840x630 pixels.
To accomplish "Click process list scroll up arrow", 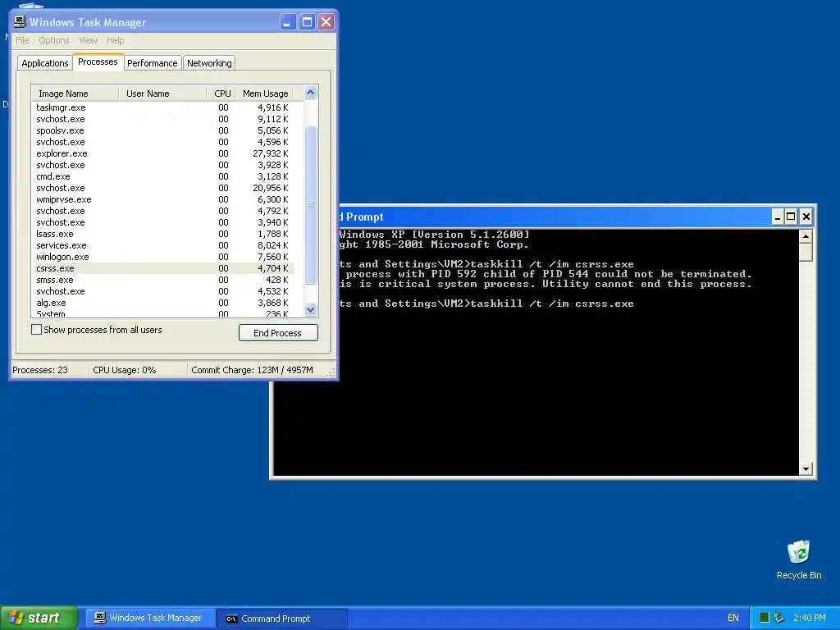I will coord(311,93).
